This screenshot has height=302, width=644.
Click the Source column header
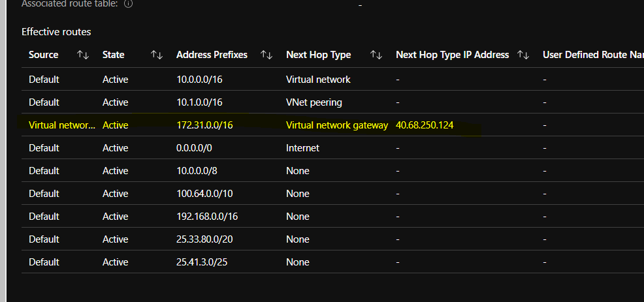pyautogui.click(x=44, y=55)
